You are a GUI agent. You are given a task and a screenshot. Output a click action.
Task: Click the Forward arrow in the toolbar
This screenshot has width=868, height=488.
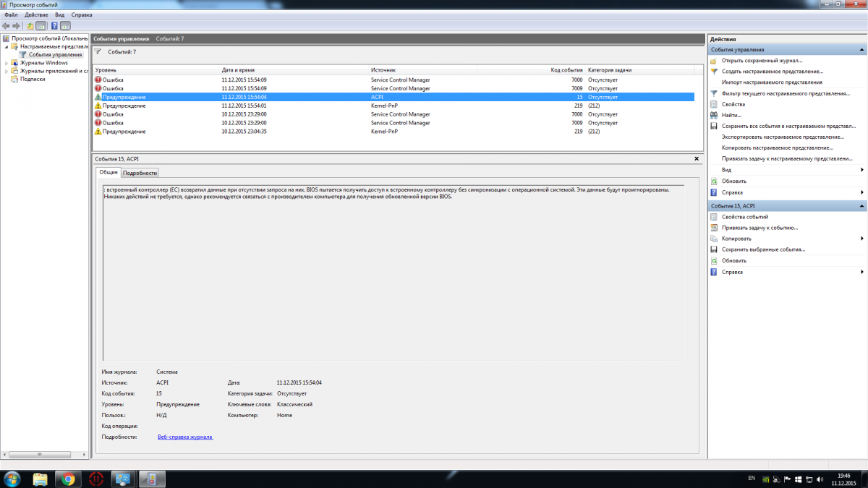click(x=16, y=25)
